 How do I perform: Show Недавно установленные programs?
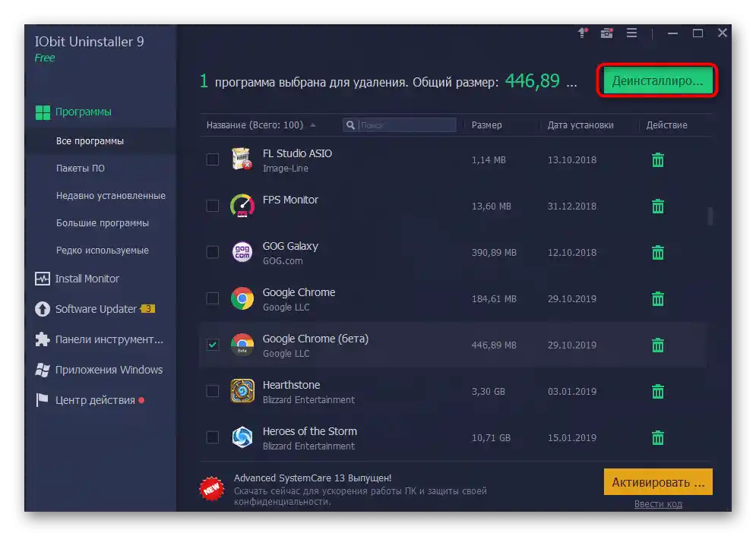click(110, 196)
